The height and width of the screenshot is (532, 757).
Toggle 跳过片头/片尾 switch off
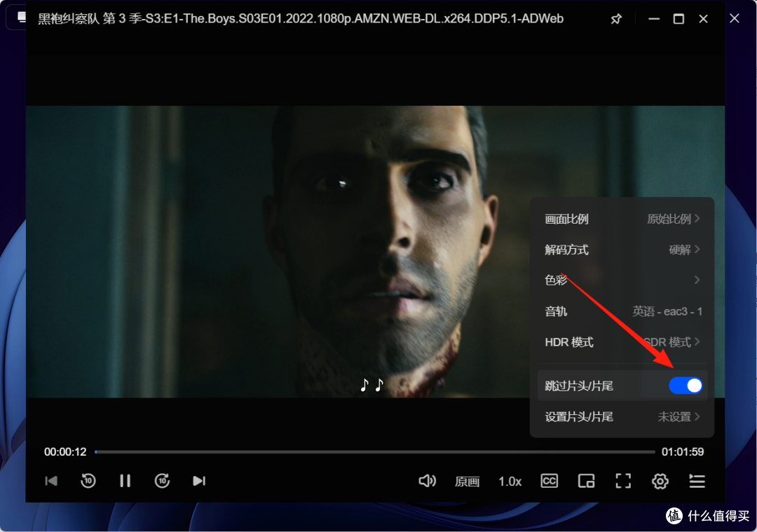[686, 386]
